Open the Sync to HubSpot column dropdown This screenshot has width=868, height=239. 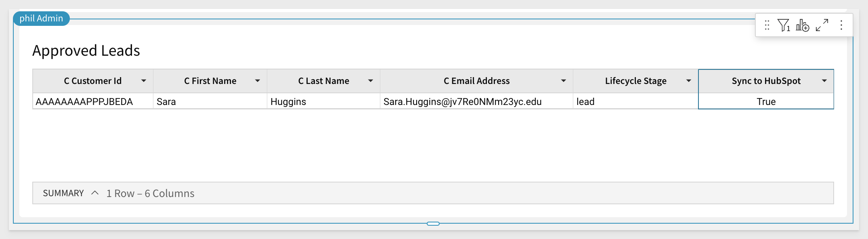824,81
